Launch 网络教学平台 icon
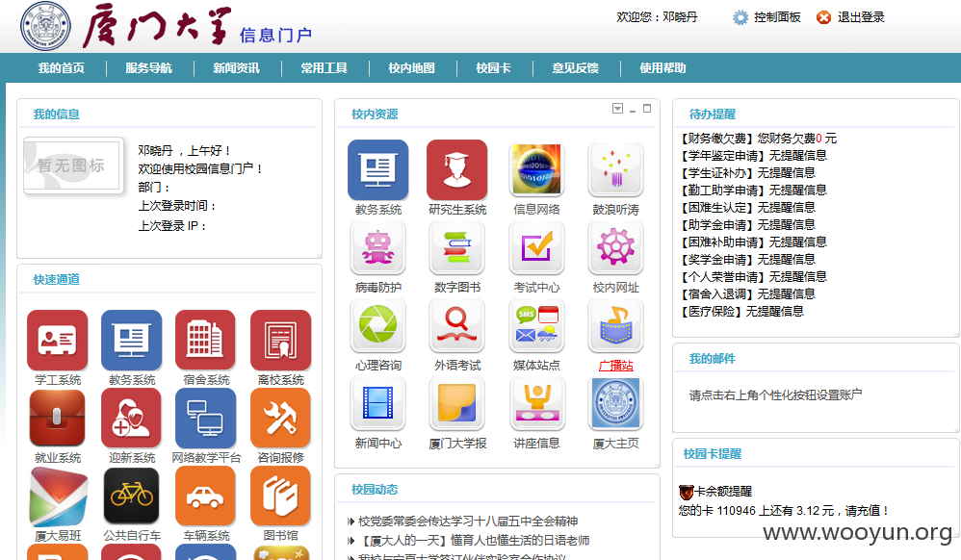The image size is (961, 560). tap(206, 419)
